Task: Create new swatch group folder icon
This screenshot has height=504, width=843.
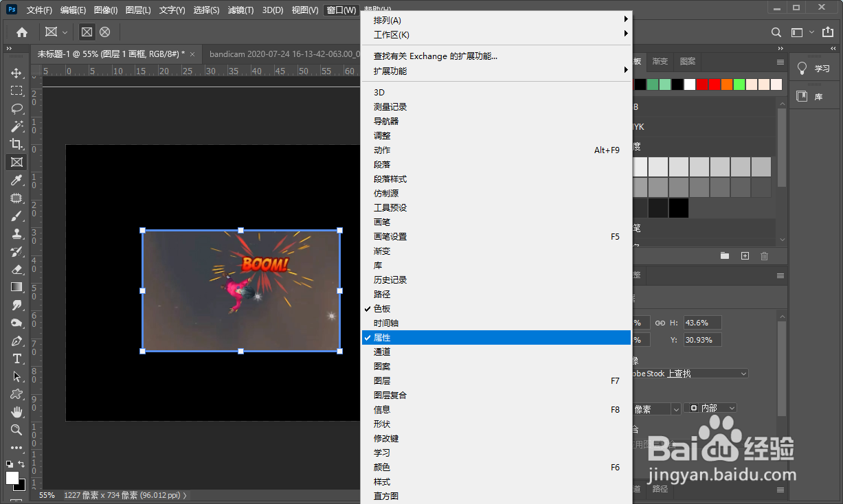Action: click(724, 256)
